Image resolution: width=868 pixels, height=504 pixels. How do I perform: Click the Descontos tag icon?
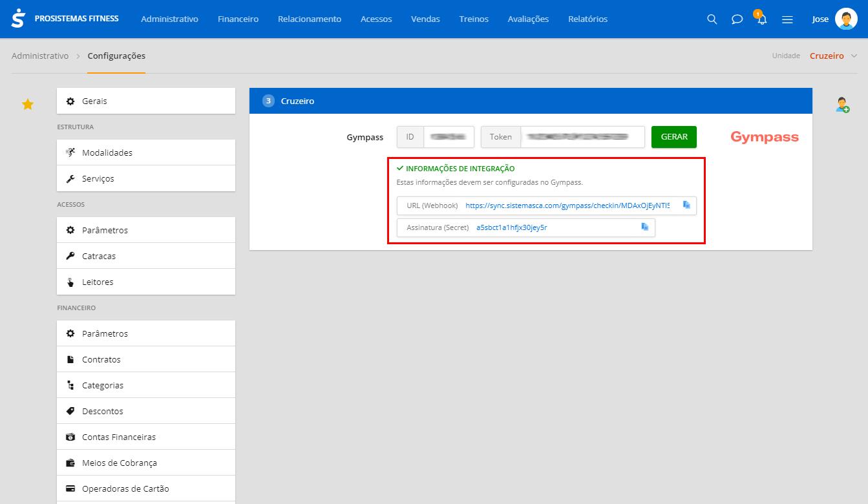click(x=70, y=411)
